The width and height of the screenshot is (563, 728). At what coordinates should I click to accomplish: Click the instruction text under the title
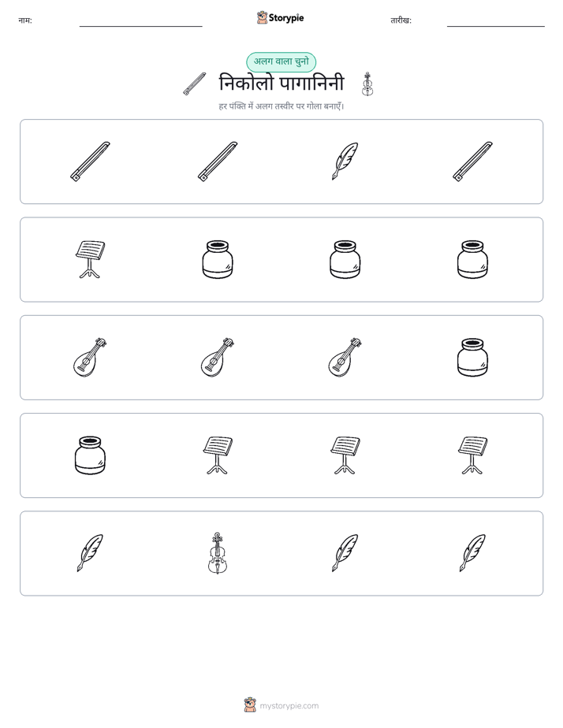pos(281,106)
